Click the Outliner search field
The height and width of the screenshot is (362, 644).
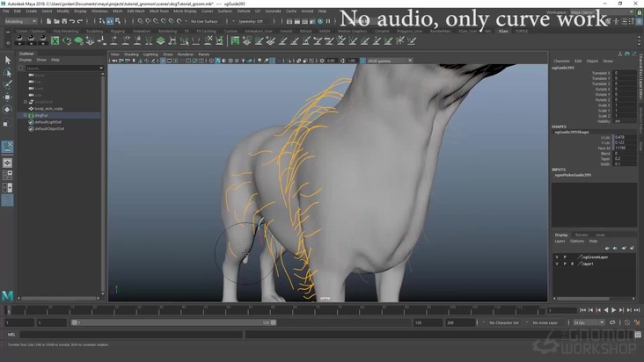(64, 68)
